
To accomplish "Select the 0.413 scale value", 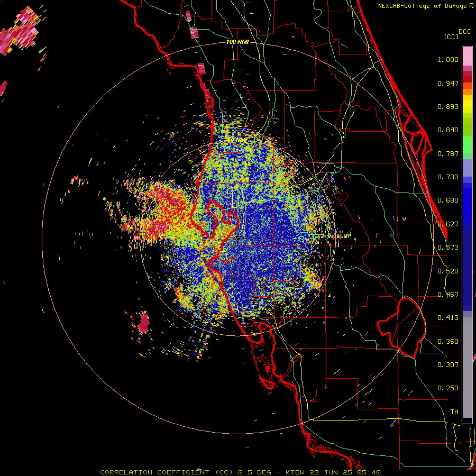I will 448,318.
